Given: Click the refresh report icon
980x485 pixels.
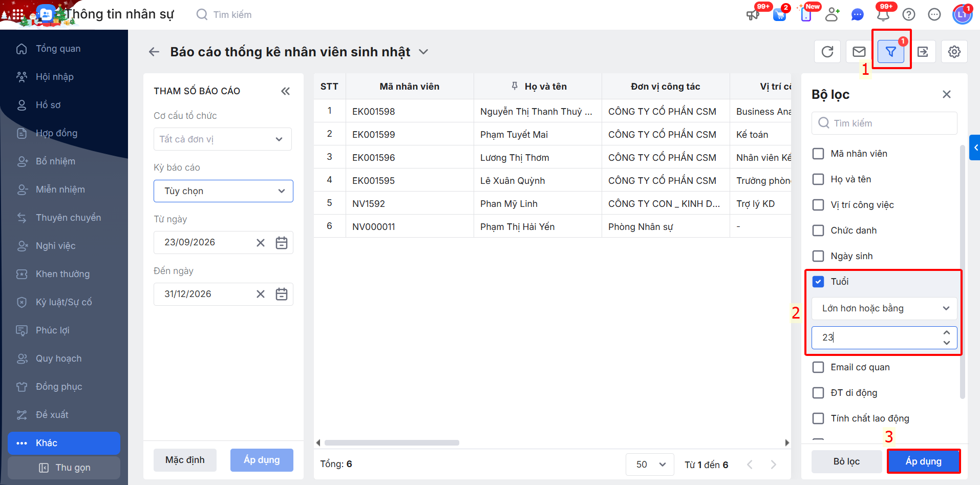Looking at the screenshot, I should tap(827, 52).
